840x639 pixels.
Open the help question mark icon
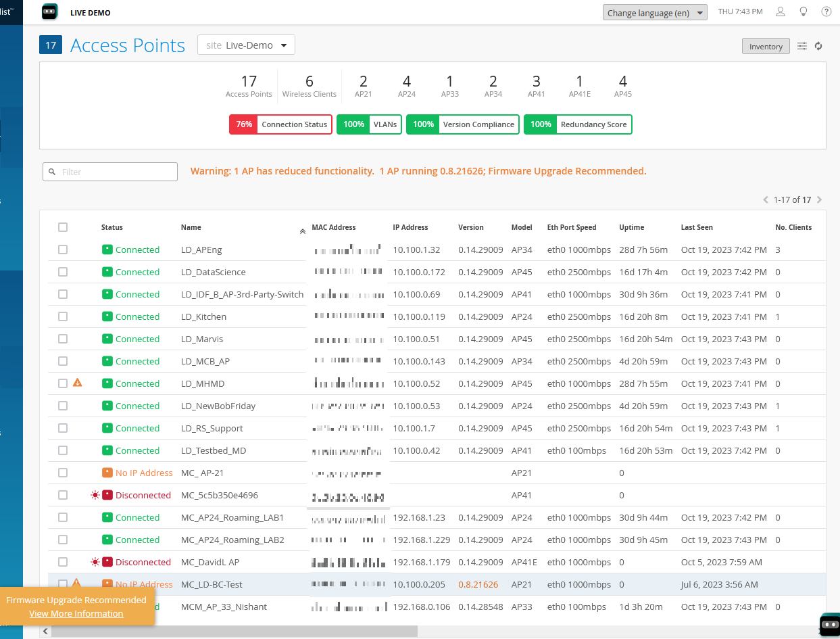point(826,12)
